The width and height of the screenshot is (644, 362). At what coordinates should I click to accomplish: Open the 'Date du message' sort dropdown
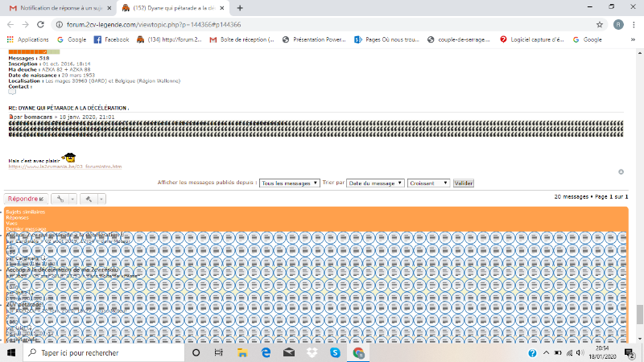pos(374,183)
